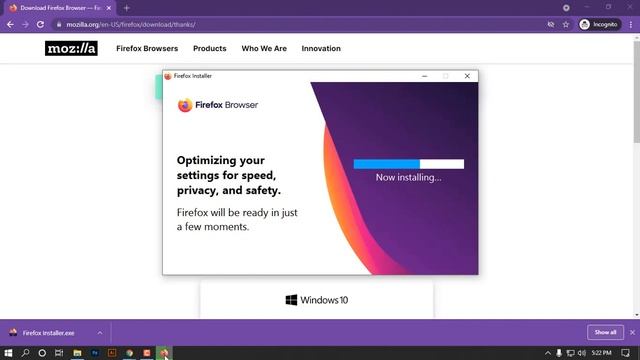
Task: Show hidden system tray icons
Action: 548,353
